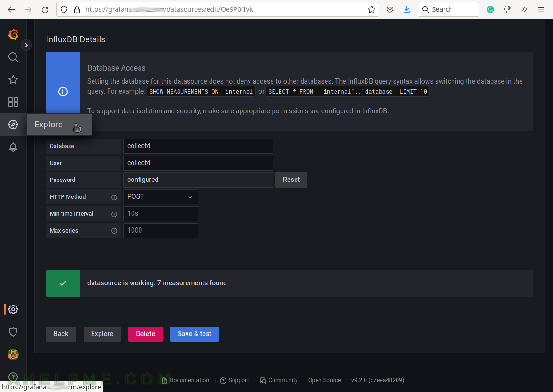This screenshot has width=553, height=392.
Task: Open the Grammarly extension icon
Action: tap(490, 9)
